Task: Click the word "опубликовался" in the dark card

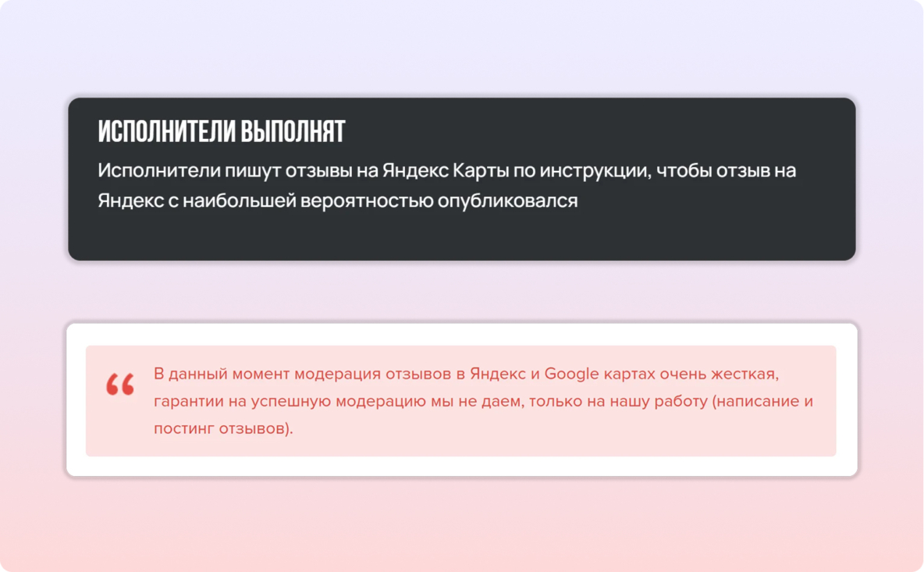Action: click(x=507, y=201)
